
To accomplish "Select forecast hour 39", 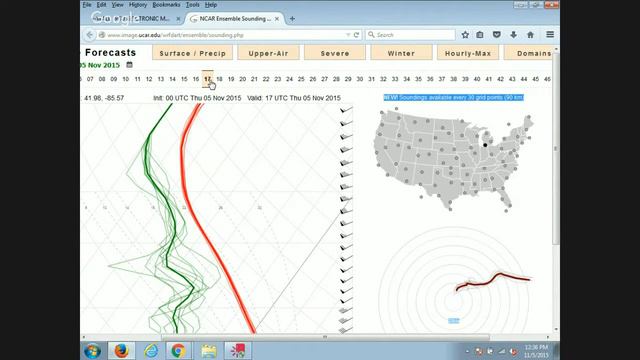I will [465, 79].
